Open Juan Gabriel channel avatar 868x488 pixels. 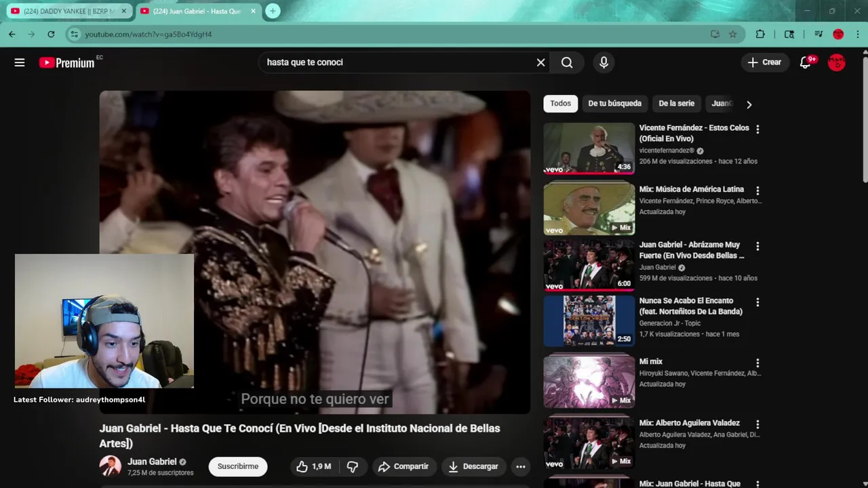[111, 466]
